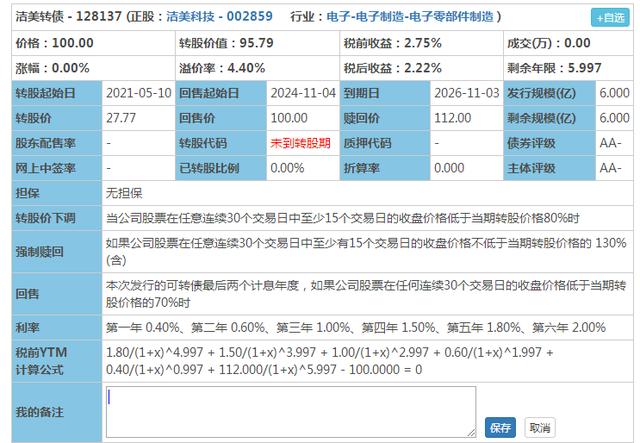Select the 税前收益：2.75% value
The height and width of the screenshot is (443, 640).
tap(393, 43)
